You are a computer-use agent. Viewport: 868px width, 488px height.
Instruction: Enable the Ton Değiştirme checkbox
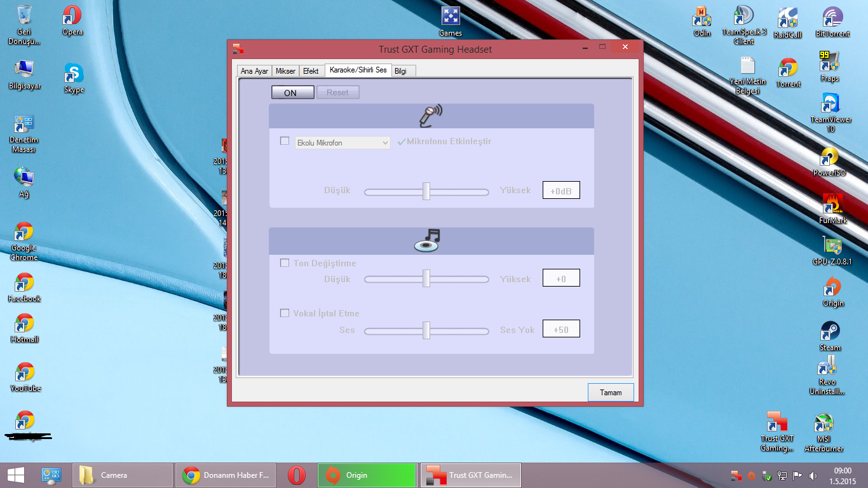[285, 262]
